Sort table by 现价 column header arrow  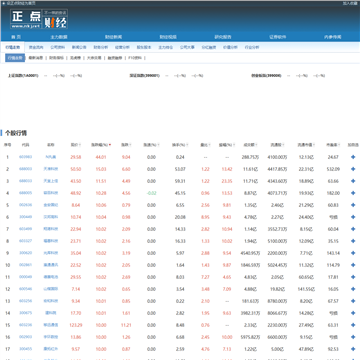coord(80,145)
